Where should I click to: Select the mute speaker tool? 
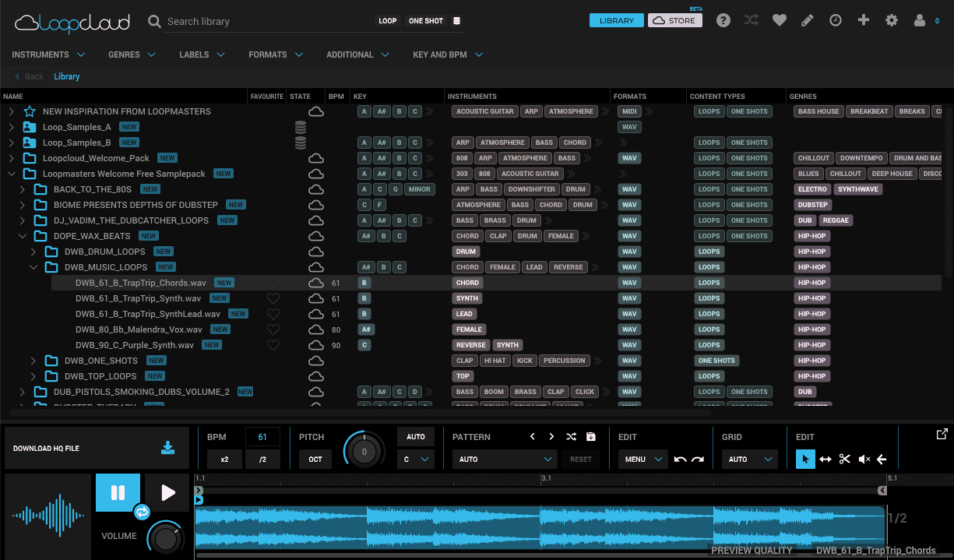point(864,459)
